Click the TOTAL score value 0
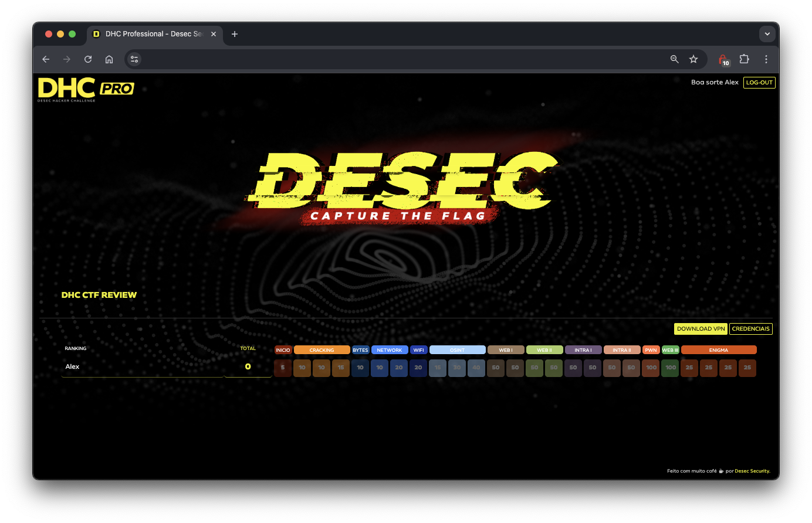Screen dimensions: 812x523 click(248, 366)
